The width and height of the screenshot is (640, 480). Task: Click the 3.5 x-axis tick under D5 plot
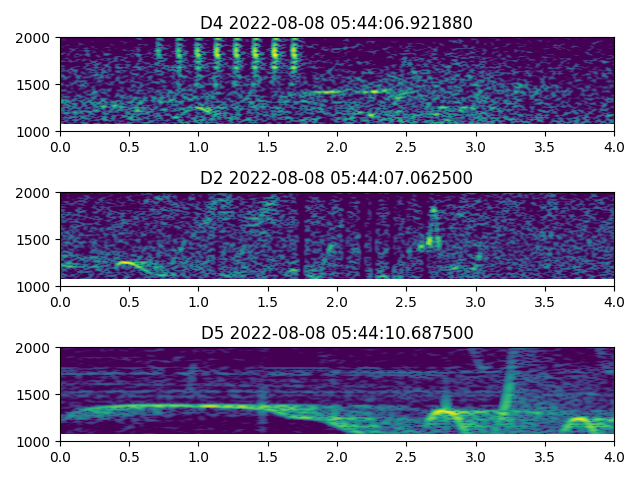point(545,456)
